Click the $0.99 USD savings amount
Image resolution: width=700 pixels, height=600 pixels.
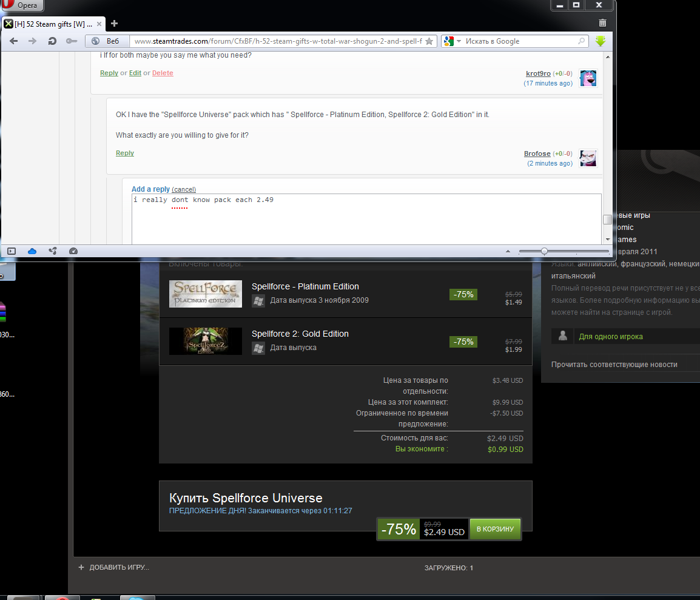[x=505, y=450]
